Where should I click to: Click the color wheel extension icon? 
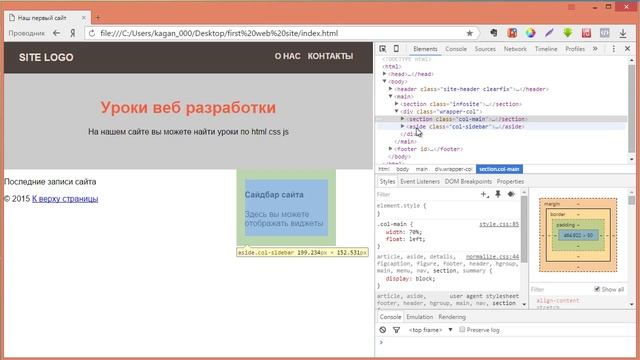530,33
